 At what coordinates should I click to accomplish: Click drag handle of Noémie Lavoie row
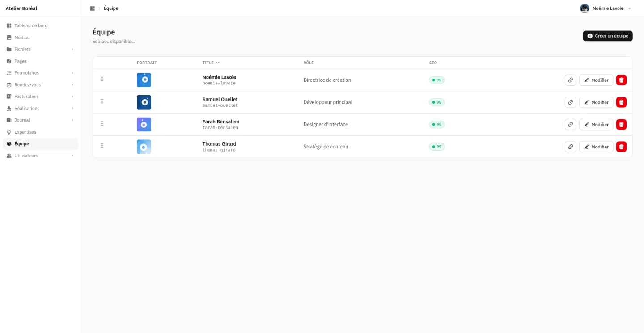coord(102,79)
